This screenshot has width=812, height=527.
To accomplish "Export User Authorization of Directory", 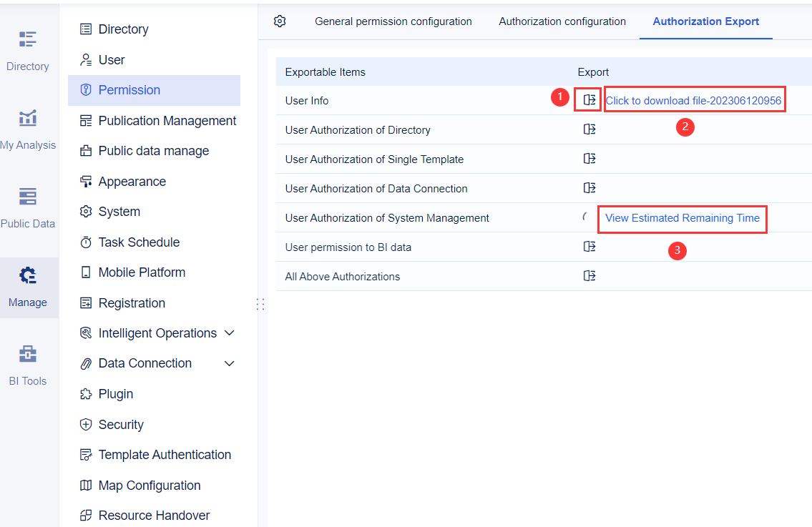I will pyautogui.click(x=589, y=129).
